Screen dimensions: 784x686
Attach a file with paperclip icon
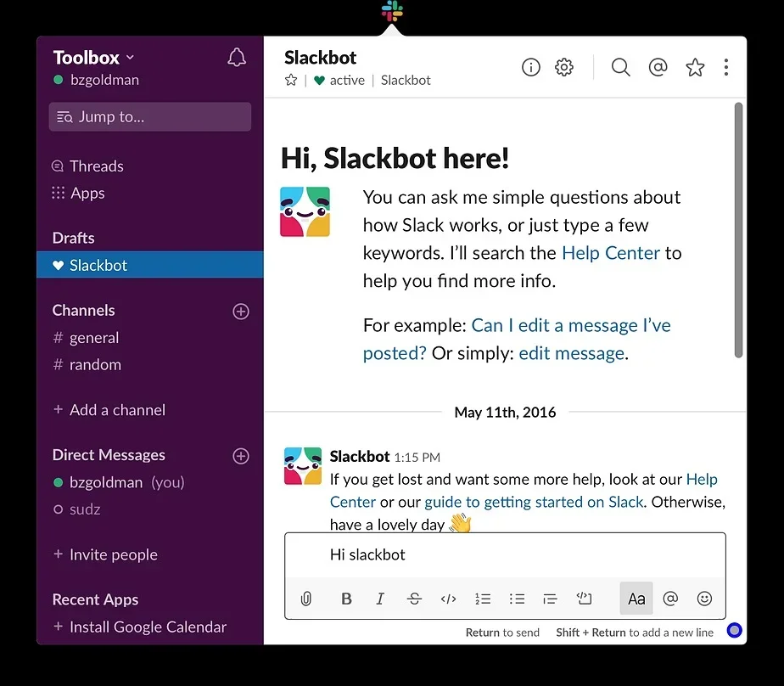coord(306,599)
